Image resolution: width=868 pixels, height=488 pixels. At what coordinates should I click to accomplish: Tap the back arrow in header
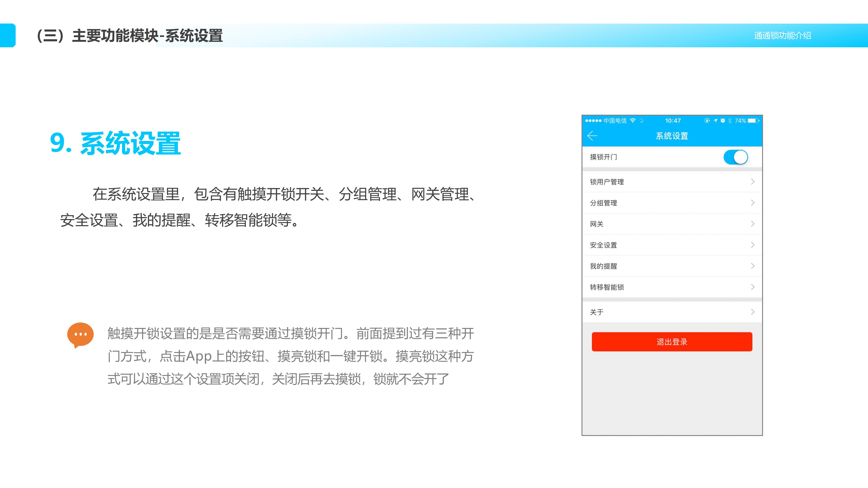click(x=592, y=136)
